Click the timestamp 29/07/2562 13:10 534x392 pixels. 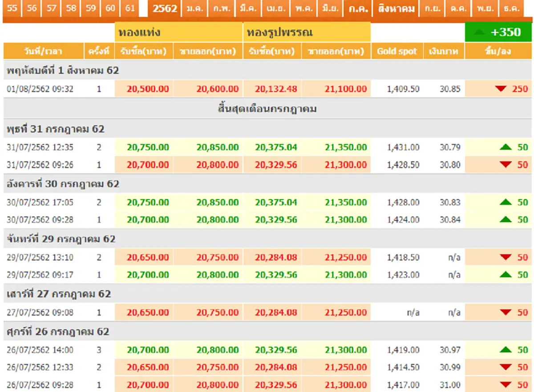[40, 257]
